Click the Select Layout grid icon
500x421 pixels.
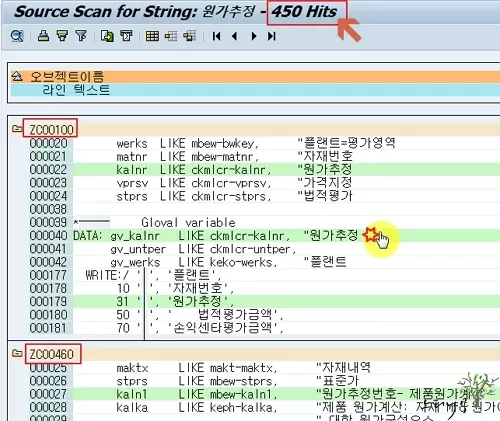coord(171,36)
